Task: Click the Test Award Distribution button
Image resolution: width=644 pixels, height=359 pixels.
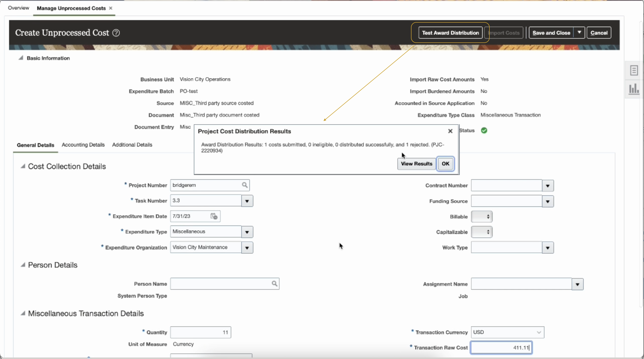Action: point(450,33)
